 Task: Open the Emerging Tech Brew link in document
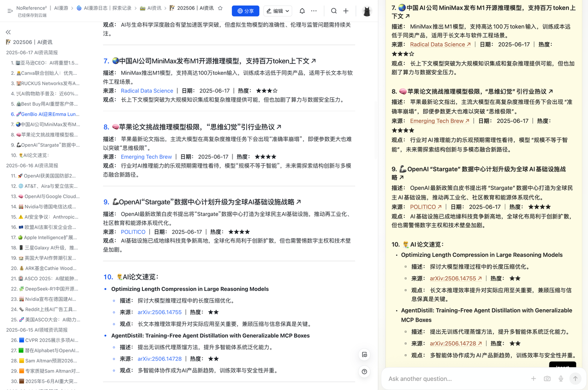point(146,157)
